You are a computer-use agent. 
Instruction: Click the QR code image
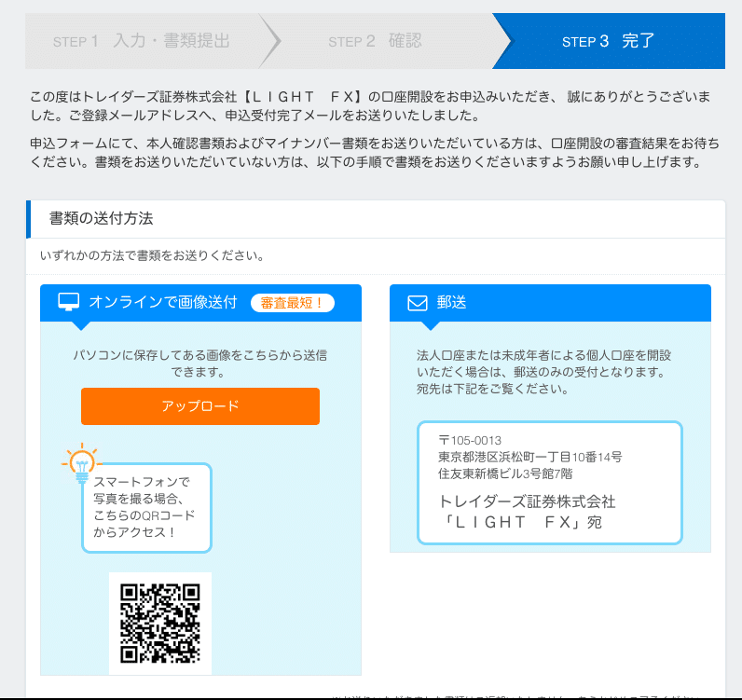click(160, 624)
